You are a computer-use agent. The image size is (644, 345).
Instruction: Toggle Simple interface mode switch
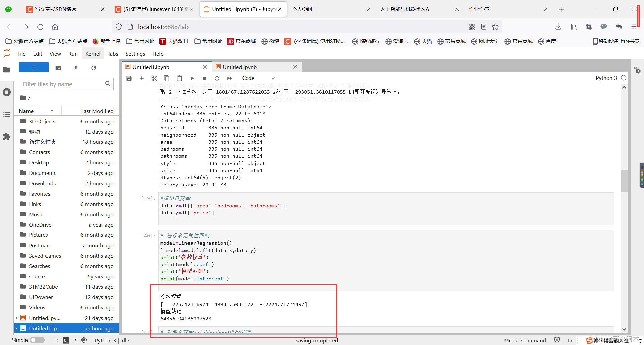click(37, 340)
